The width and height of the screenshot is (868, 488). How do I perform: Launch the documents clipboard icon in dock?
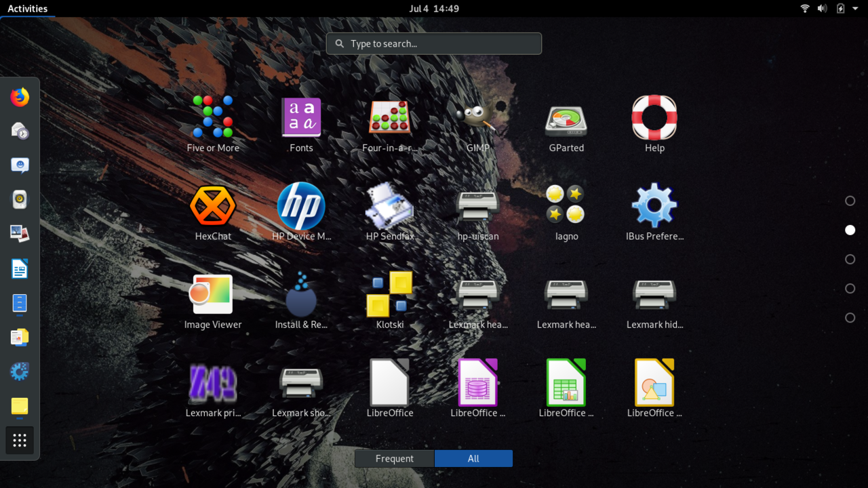(x=20, y=338)
